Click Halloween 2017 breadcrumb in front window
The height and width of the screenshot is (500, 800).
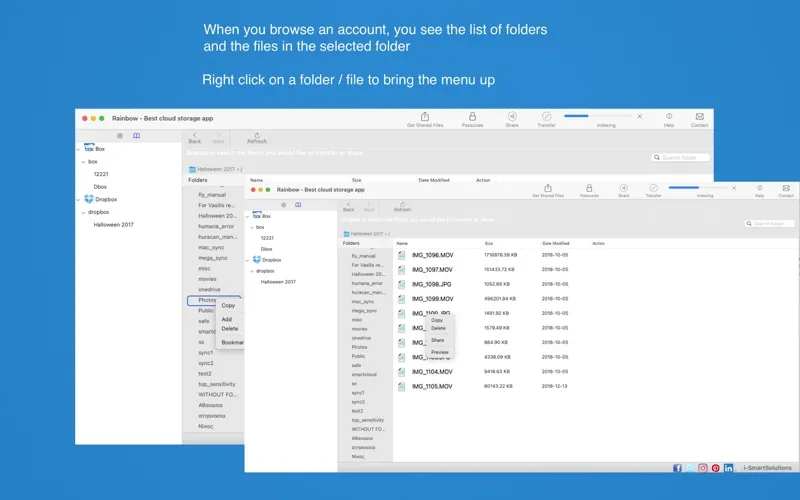[367, 234]
